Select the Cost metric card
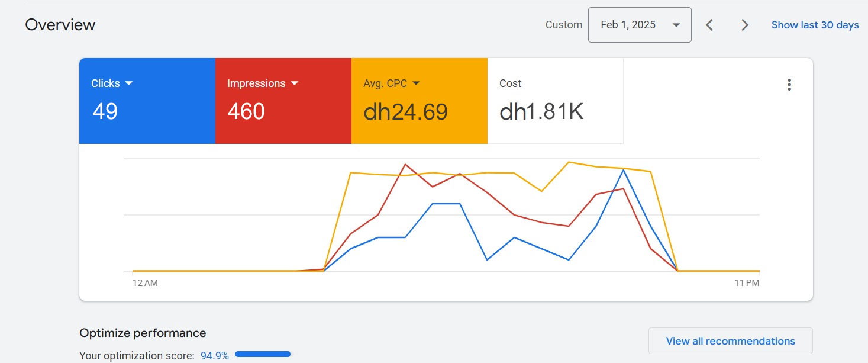The height and width of the screenshot is (363, 868). point(555,101)
